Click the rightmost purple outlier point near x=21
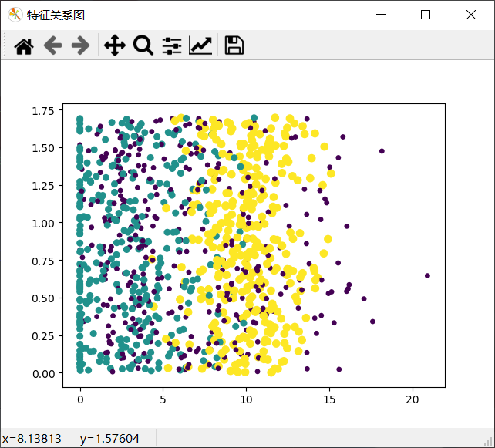The width and height of the screenshot is (495, 448). pyautogui.click(x=427, y=275)
